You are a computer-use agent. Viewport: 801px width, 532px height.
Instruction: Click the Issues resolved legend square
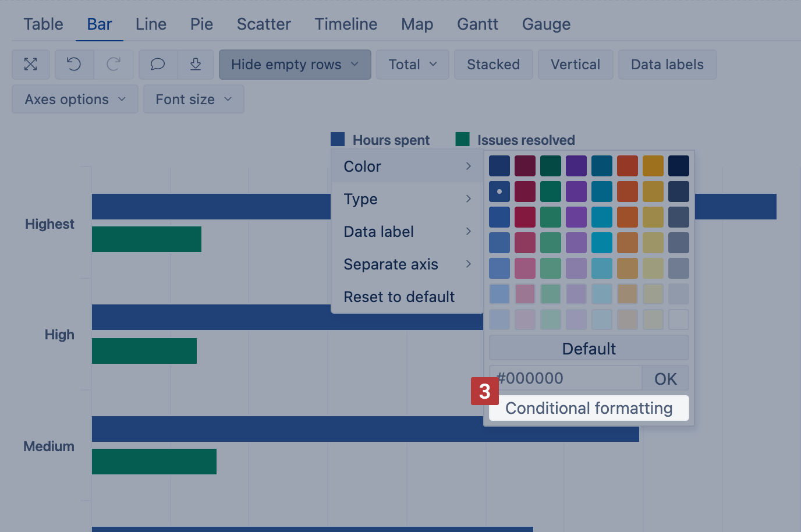pos(463,140)
